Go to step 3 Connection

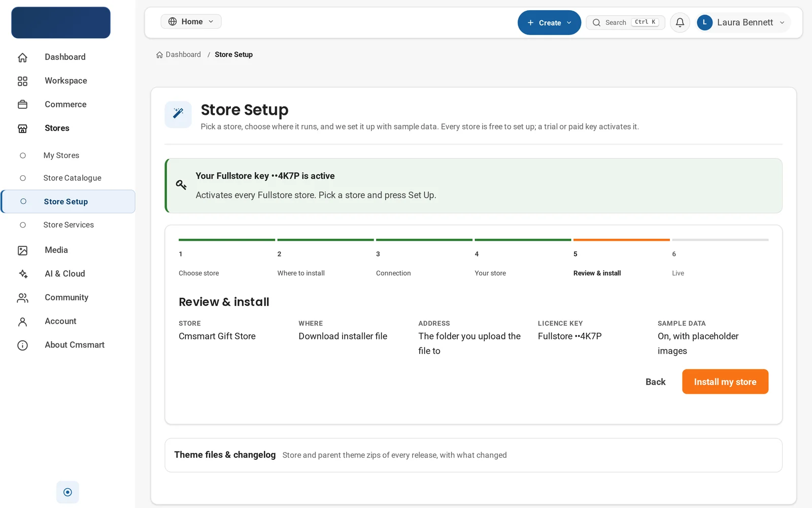(424, 258)
